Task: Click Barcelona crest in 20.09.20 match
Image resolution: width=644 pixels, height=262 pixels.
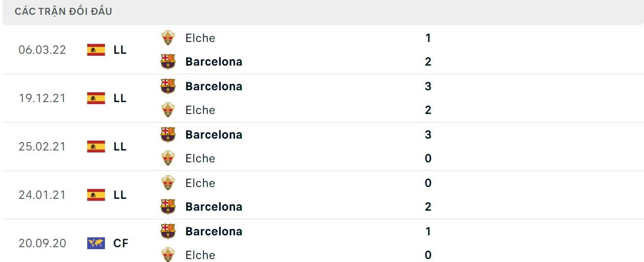Action: (x=168, y=231)
